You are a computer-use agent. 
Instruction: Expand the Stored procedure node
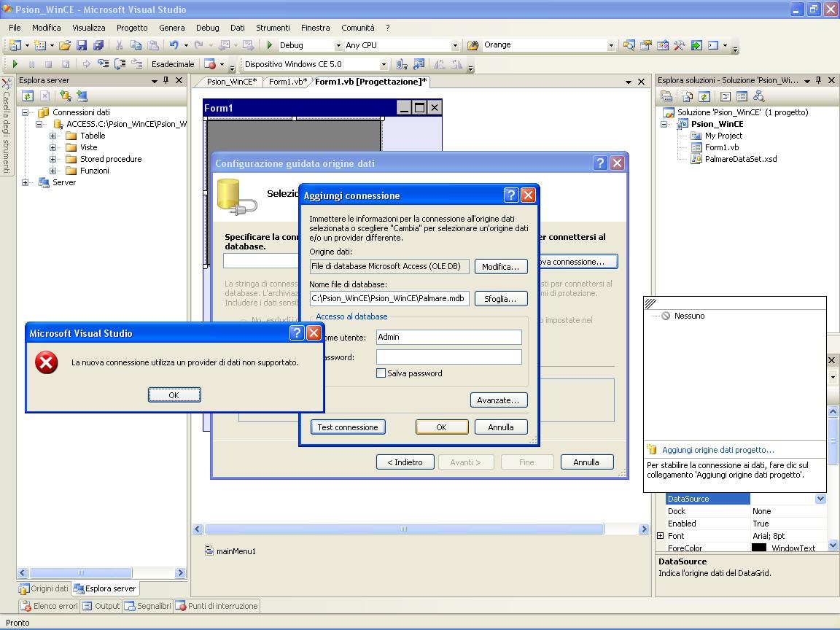pos(53,159)
